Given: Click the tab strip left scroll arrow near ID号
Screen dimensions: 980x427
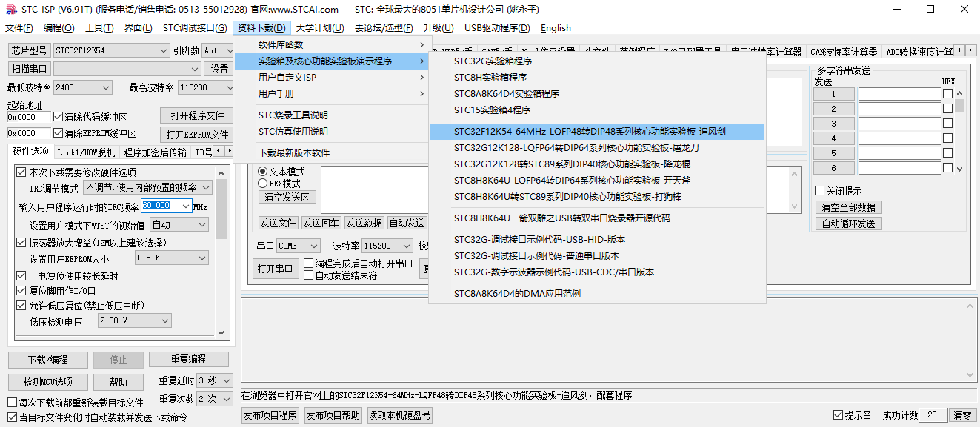Looking at the screenshot, I should pyautogui.click(x=218, y=152).
